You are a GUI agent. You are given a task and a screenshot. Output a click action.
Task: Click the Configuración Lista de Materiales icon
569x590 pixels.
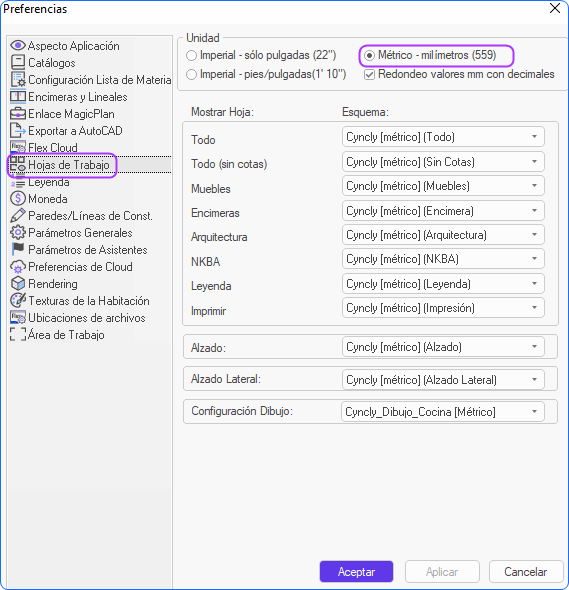(x=18, y=79)
